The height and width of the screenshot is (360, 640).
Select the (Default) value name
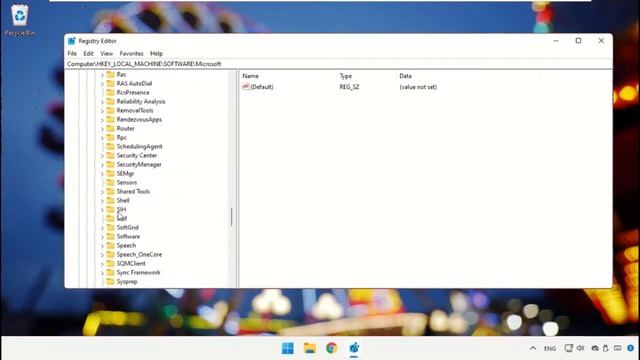tap(262, 87)
